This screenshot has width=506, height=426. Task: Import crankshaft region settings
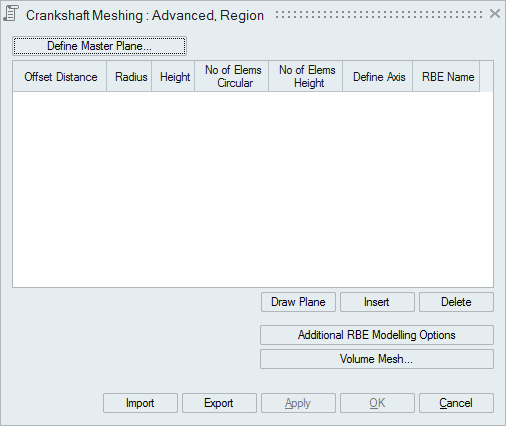click(x=140, y=403)
